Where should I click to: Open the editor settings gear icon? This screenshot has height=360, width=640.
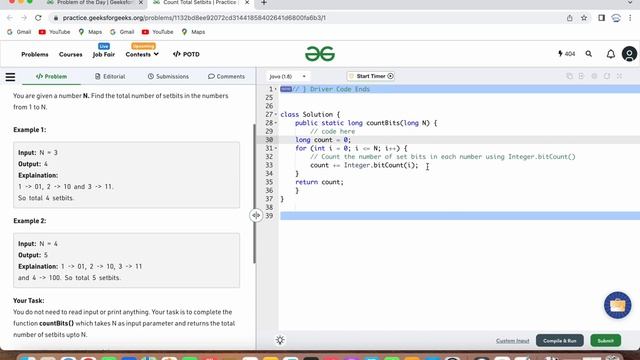point(594,76)
